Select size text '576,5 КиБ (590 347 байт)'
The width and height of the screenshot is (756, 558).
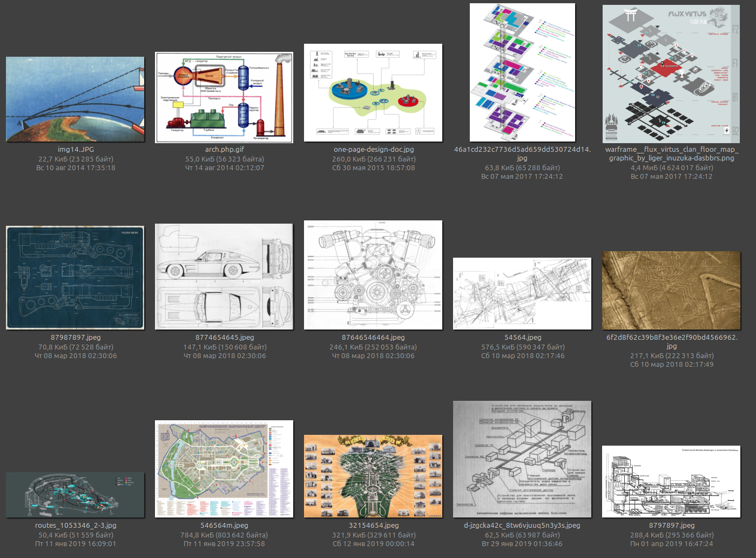click(x=523, y=347)
